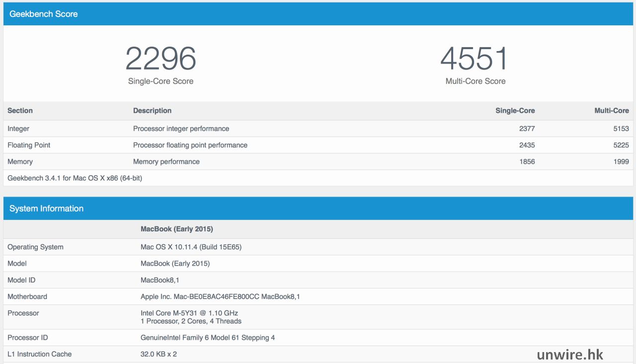The image size is (636, 364).
Task: Select the Integer row label
Action: tap(18, 129)
